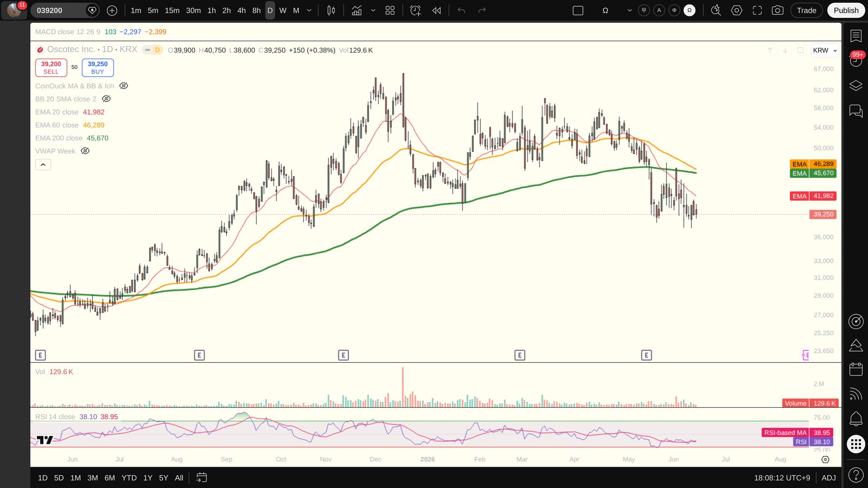The width and height of the screenshot is (868, 488).
Task: Expand the more time intervals dropdown
Action: (x=309, y=10)
